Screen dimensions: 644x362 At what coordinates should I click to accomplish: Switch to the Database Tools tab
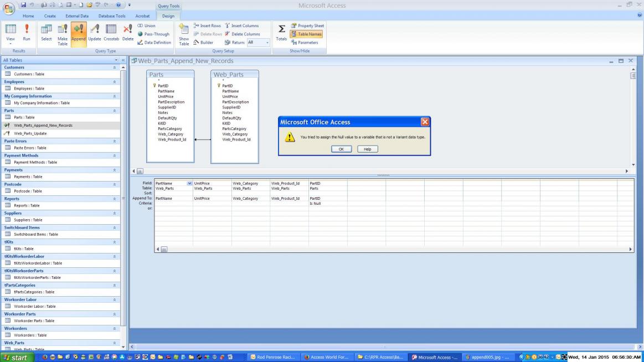(x=111, y=16)
